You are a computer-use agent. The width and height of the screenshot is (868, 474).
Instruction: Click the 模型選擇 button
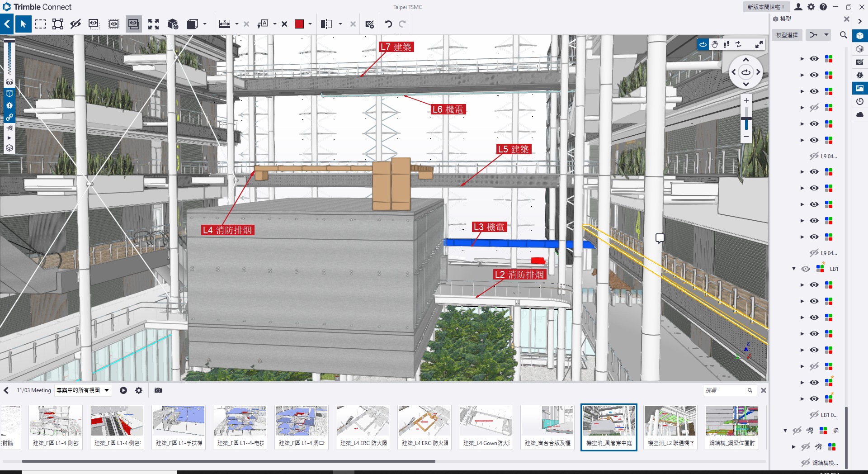pos(787,35)
